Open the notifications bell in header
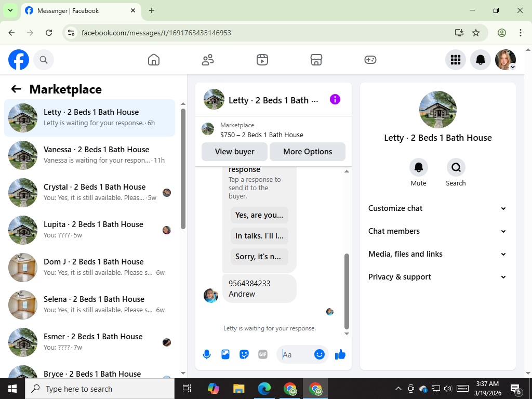 point(481,60)
